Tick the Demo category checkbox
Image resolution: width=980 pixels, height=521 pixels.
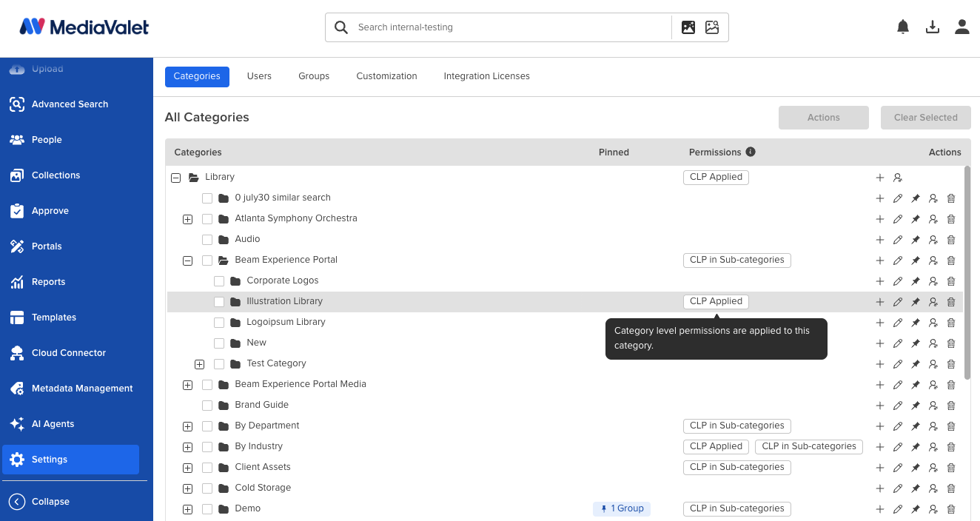[207, 509]
